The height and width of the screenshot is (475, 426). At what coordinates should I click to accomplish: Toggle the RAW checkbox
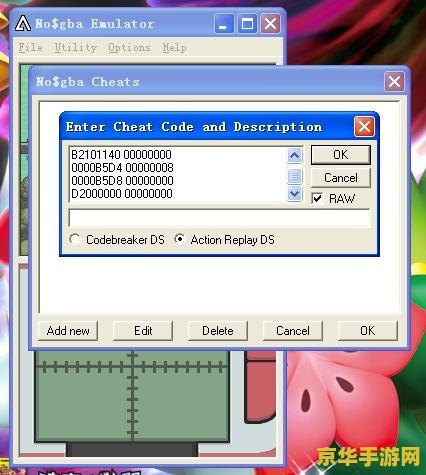click(317, 199)
